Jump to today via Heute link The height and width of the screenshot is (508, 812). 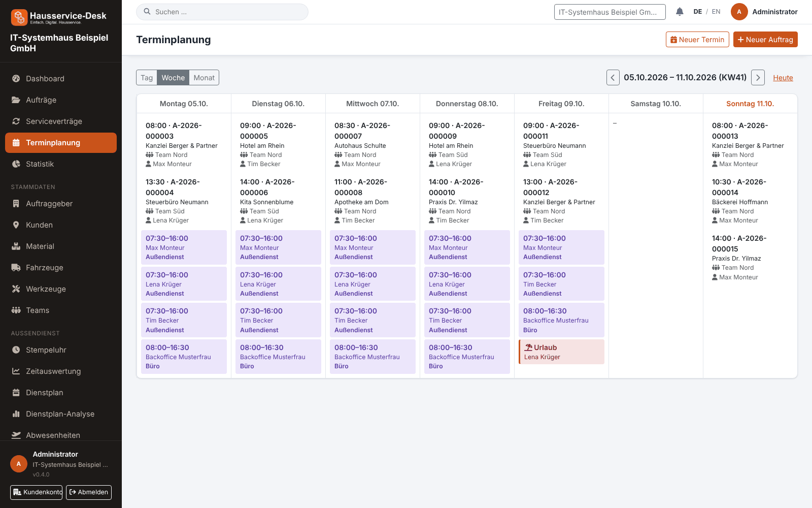(x=783, y=78)
